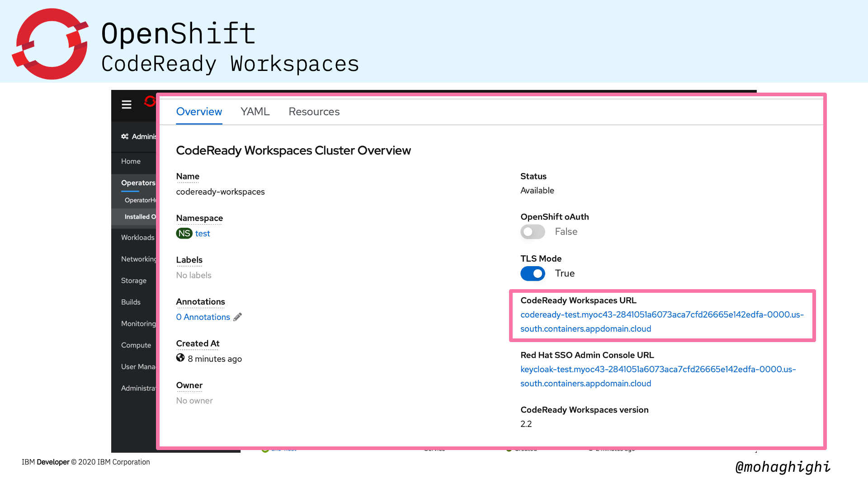Click the No owner text
Viewport: 868px width, 488px height.
[194, 401]
